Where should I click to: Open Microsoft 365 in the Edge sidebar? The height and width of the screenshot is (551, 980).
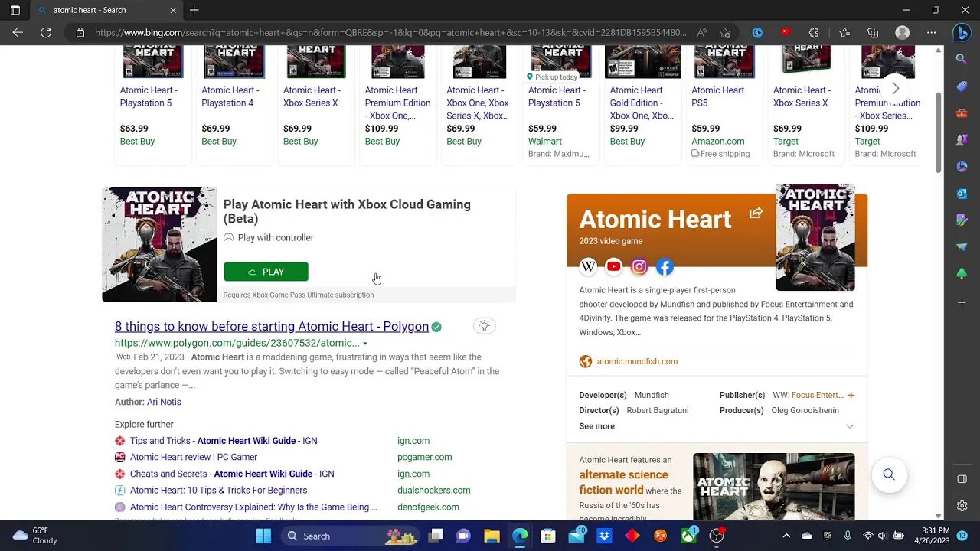[x=962, y=167]
